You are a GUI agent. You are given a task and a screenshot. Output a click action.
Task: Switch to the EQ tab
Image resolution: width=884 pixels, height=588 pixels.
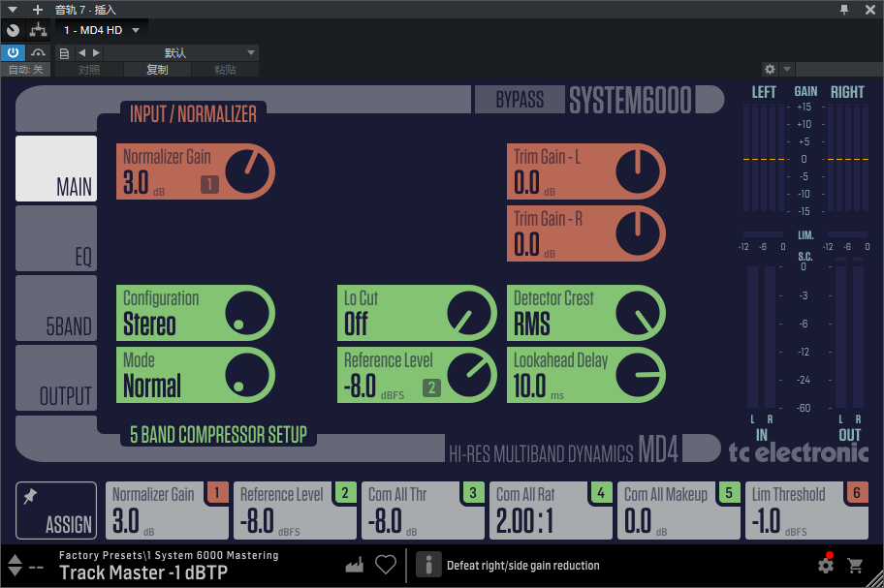coord(56,238)
